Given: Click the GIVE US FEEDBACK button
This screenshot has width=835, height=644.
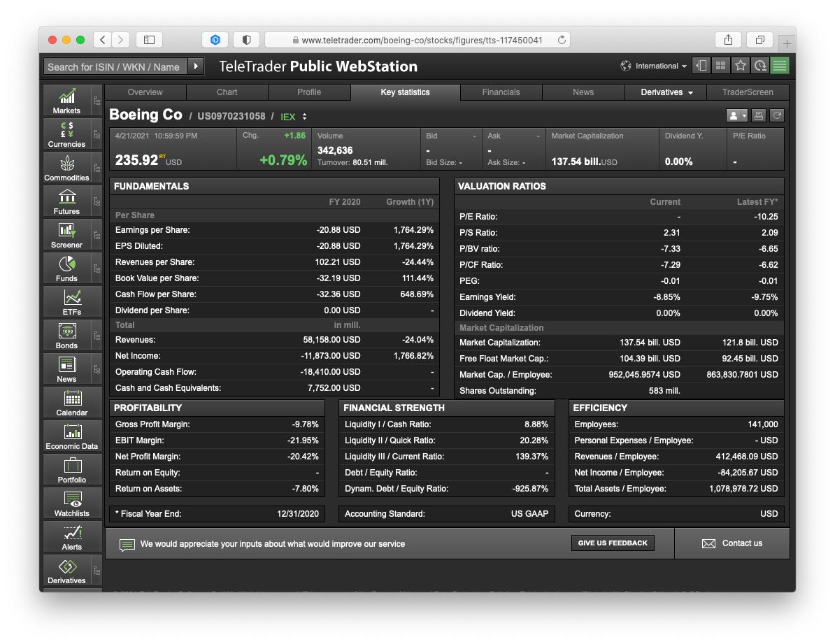Looking at the screenshot, I should tap(613, 543).
